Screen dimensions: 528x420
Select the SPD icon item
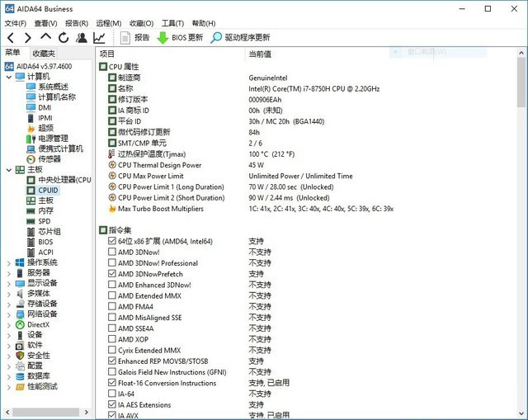point(31,221)
